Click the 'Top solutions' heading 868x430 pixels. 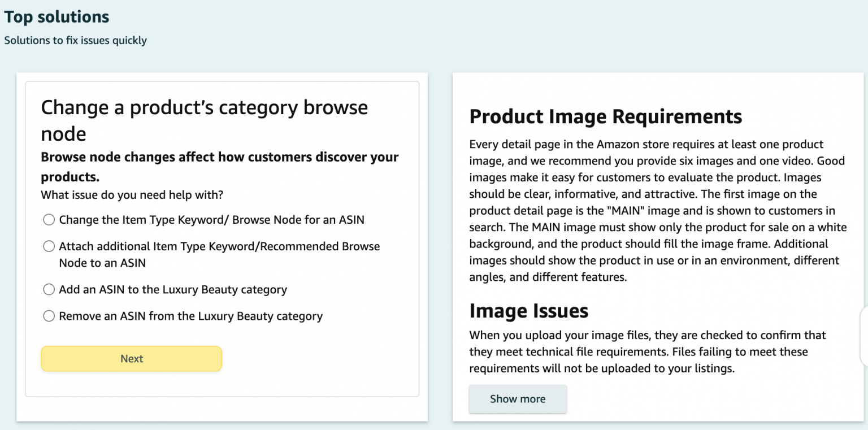coord(56,16)
